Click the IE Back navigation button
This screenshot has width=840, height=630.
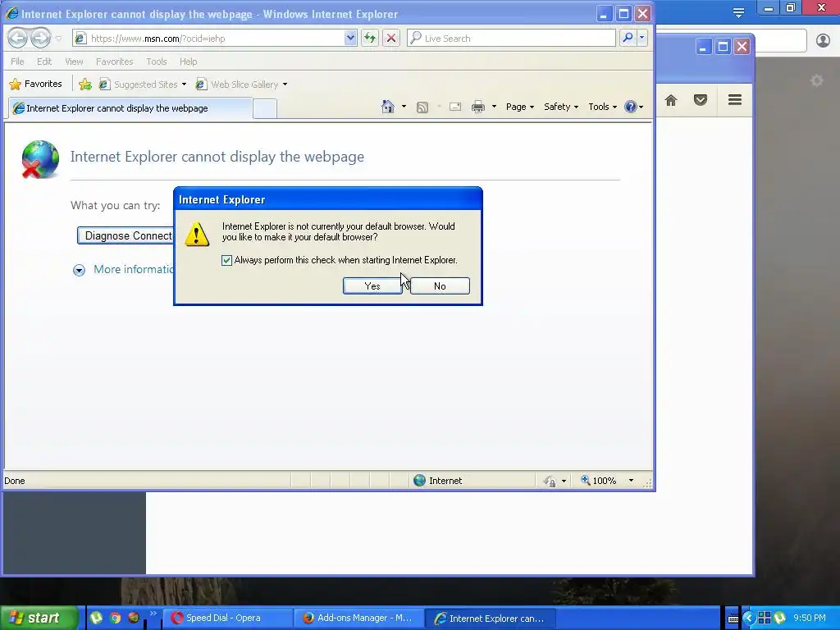[18, 38]
